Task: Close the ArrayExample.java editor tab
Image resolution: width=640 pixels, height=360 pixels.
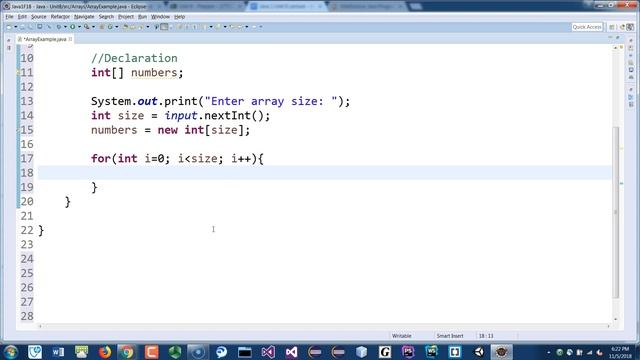Action: (71, 39)
